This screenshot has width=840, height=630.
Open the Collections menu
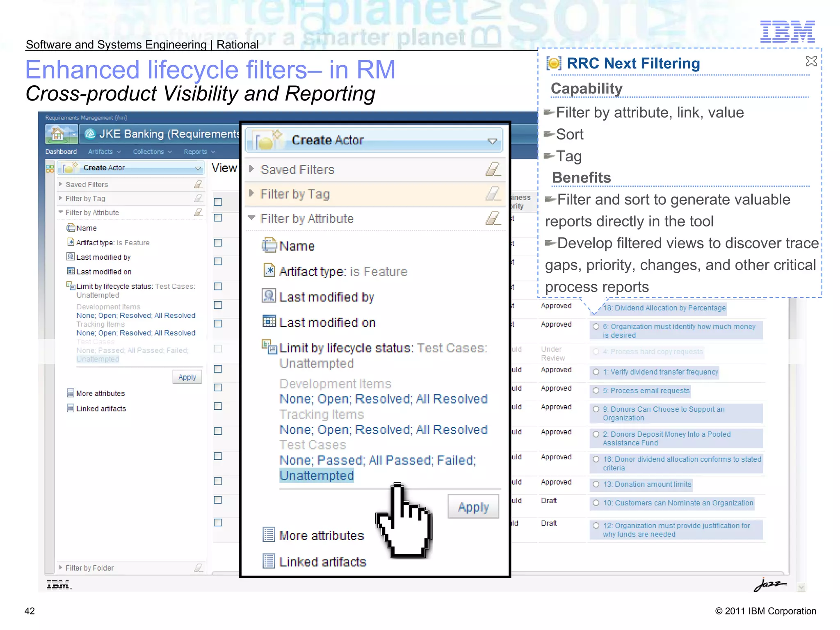(x=152, y=152)
